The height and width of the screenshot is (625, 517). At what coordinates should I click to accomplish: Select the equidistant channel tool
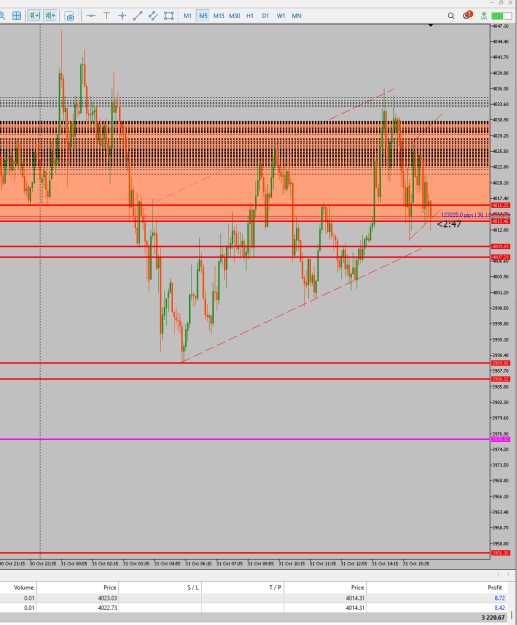pyautogui.click(x=153, y=16)
